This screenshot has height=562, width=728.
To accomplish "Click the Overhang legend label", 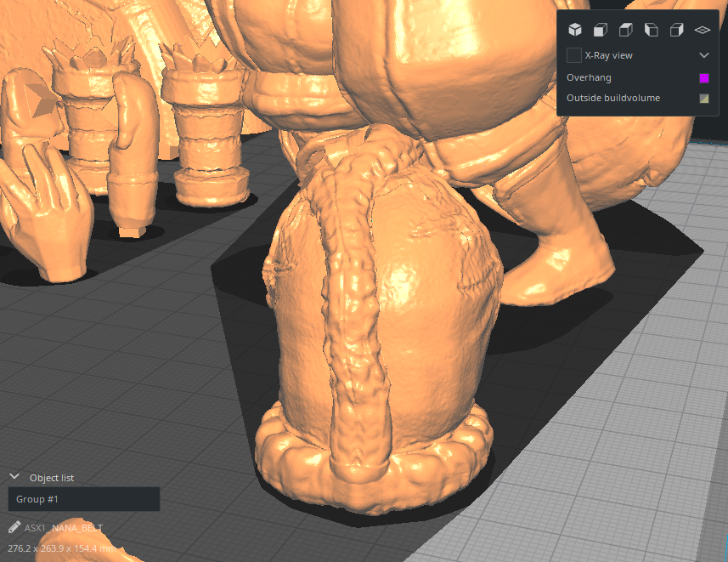I will point(589,77).
